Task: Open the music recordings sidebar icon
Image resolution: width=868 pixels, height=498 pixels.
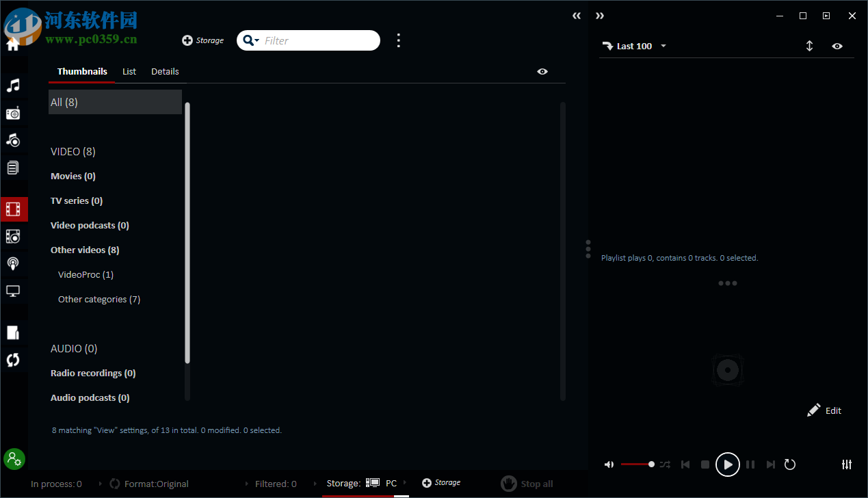Action: [x=13, y=140]
